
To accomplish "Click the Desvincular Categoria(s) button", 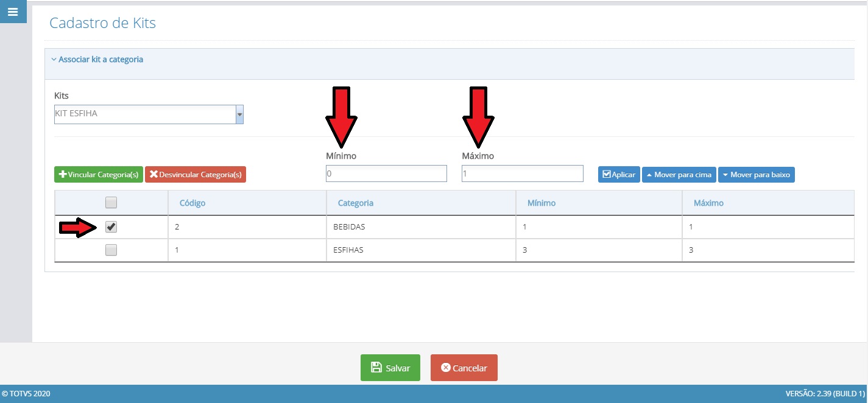I will (196, 175).
